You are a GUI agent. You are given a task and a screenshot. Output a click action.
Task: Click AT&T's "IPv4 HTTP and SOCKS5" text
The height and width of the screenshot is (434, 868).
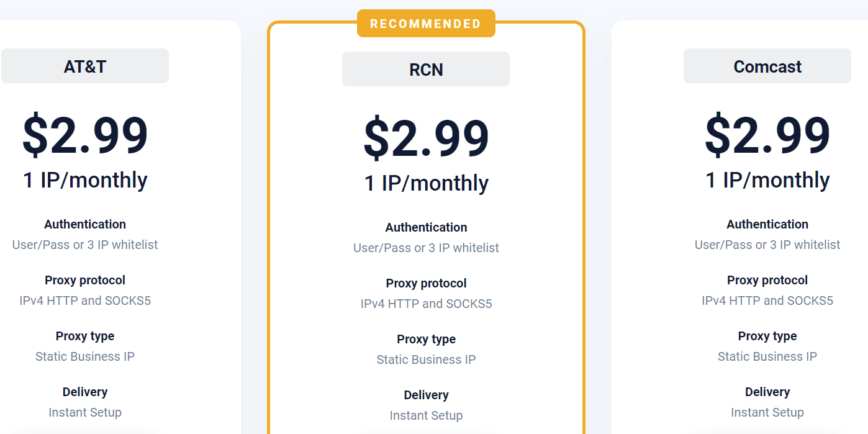[85, 301]
